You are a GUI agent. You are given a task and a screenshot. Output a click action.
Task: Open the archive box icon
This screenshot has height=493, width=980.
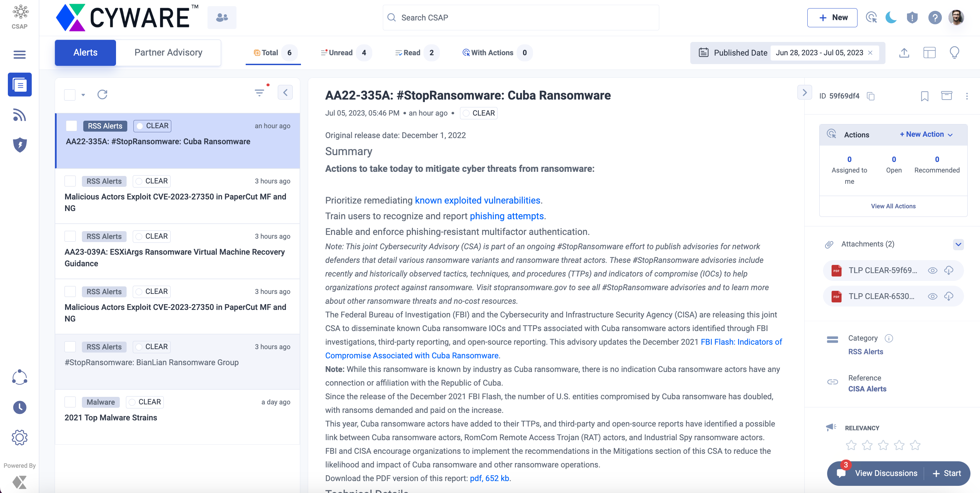946,96
